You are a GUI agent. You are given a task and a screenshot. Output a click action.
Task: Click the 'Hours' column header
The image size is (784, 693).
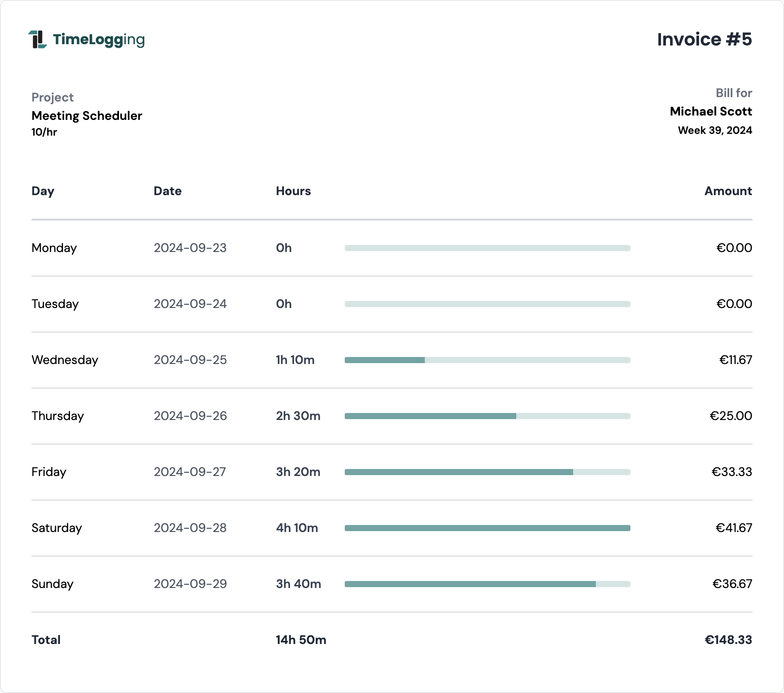tap(293, 191)
